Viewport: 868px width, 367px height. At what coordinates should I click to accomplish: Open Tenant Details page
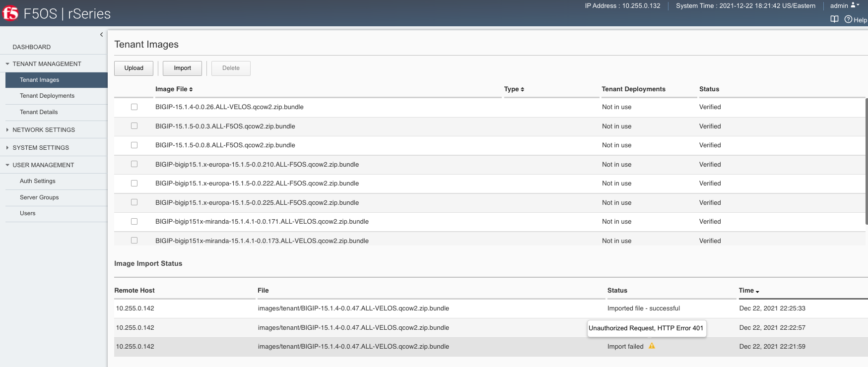coord(39,112)
